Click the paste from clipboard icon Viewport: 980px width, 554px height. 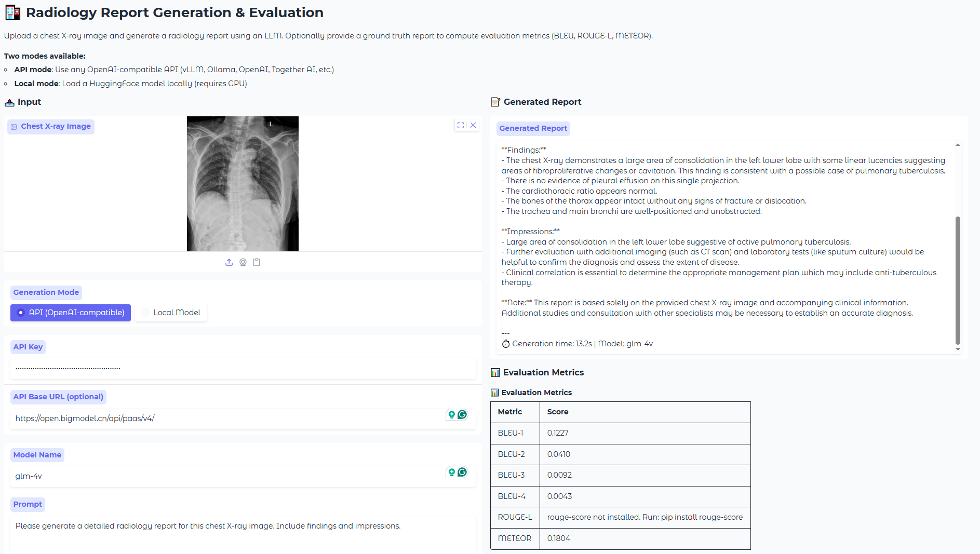tap(257, 262)
